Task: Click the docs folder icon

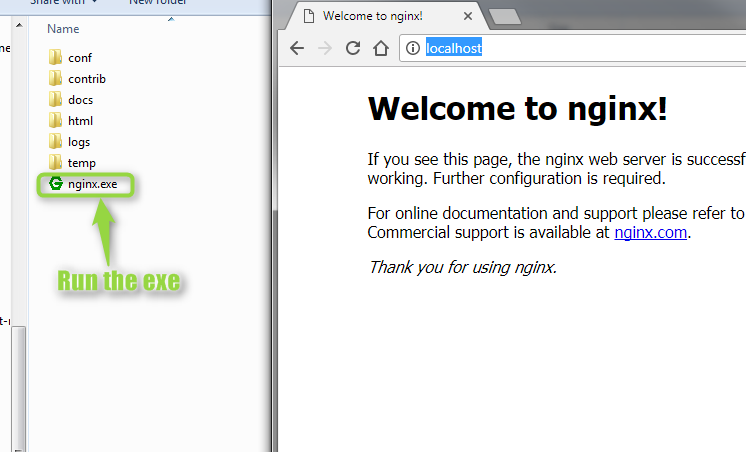Action: [55, 99]
